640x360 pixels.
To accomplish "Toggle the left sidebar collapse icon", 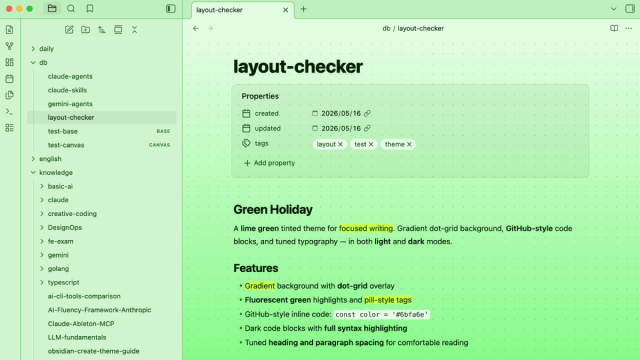I will click(171, 9).
